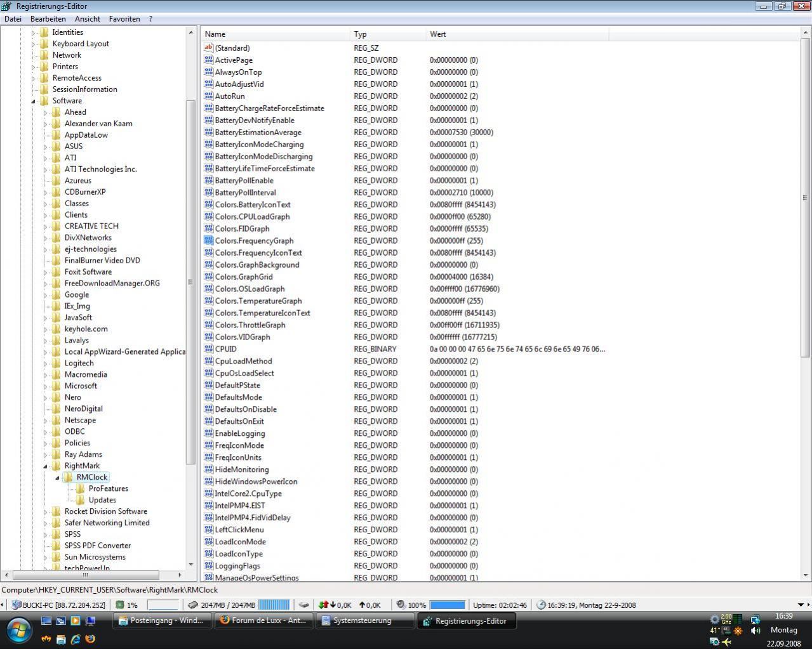The width and height of the screenshot is (812, 649).
Task: Click the Windows Start orb
Action: [x=19, y=630]
